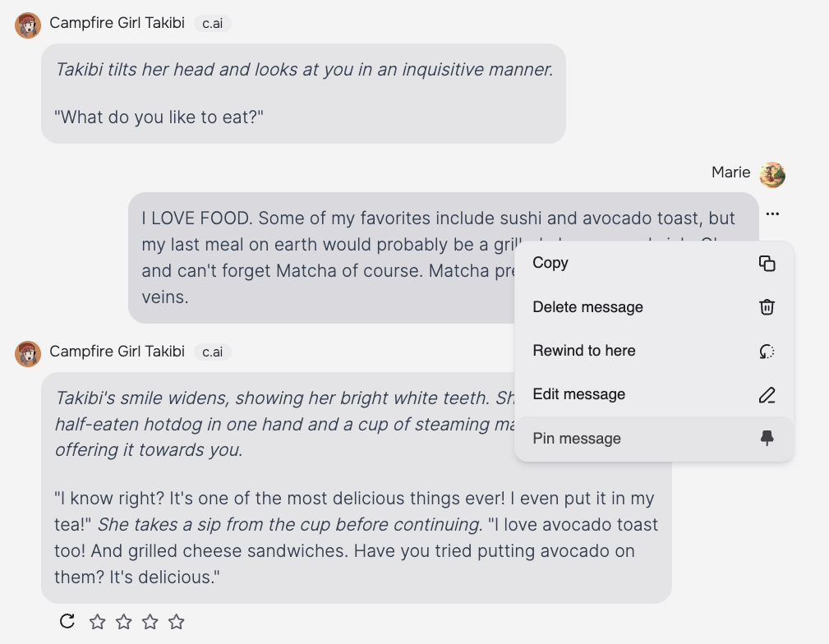Click the c.ai badge beside the lower Takibi name

click(x=213, y=352)
